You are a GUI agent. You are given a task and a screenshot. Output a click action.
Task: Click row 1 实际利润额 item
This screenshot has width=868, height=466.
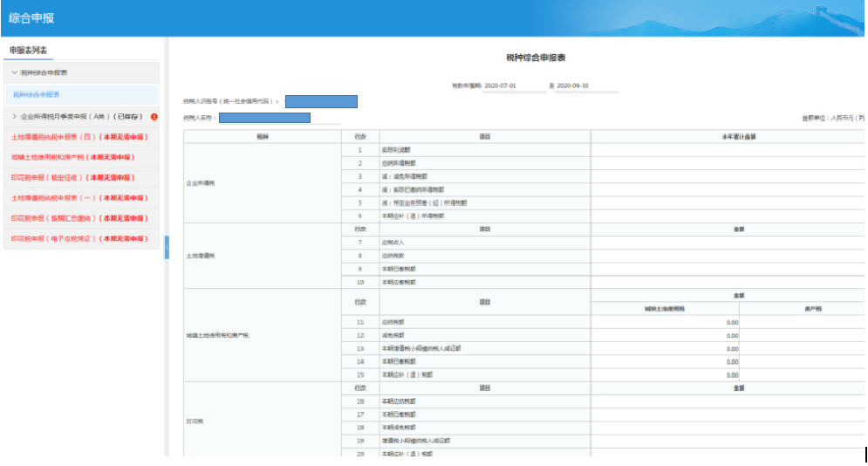pos(396,150)
